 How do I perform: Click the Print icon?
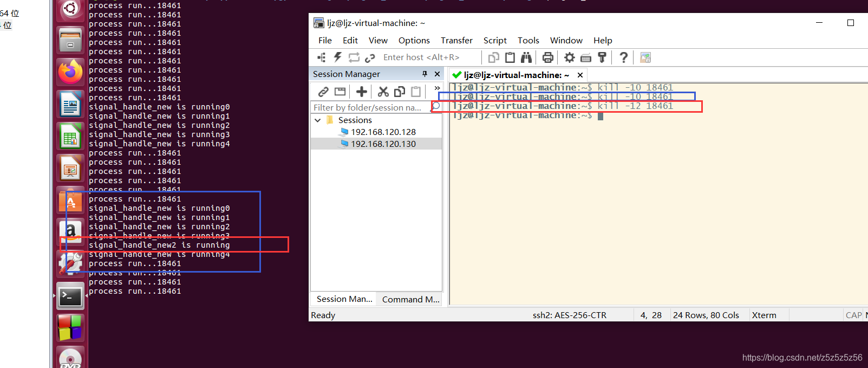(548, 57)
